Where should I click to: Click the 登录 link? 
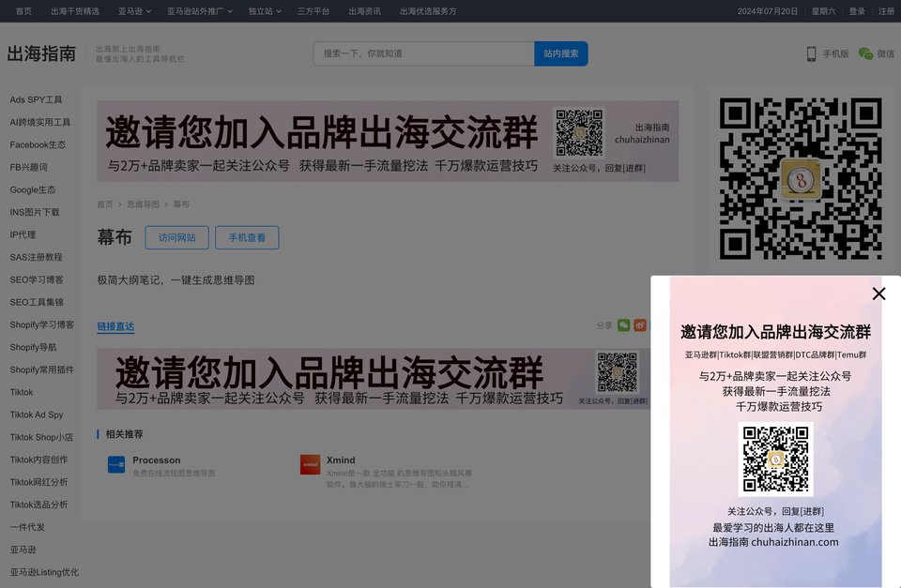(857, 11)
